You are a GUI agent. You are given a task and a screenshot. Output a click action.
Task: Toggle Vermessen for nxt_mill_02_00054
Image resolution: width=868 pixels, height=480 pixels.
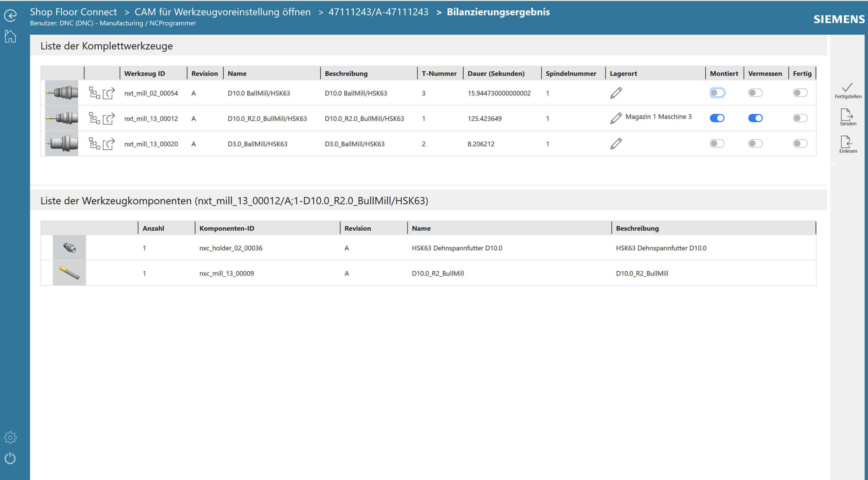pos(755,93)
